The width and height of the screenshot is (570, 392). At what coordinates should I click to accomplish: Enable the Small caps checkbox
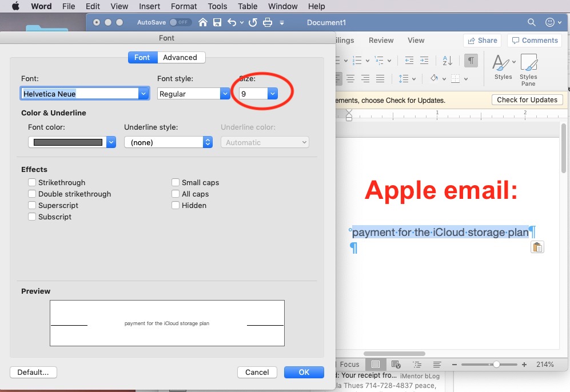175,182
